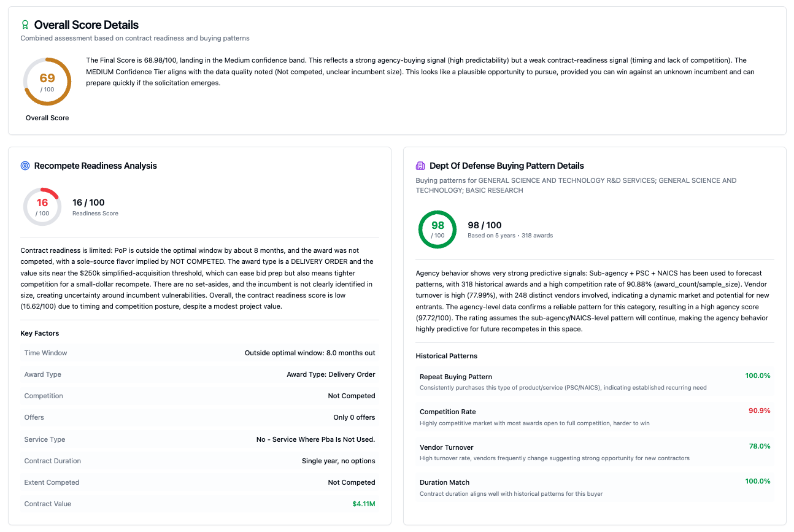Image resolution: width=794 pixels, height=532 pixels.
Task: Select the red Competition Rate value 90.9%
Action: pos(758,411)
